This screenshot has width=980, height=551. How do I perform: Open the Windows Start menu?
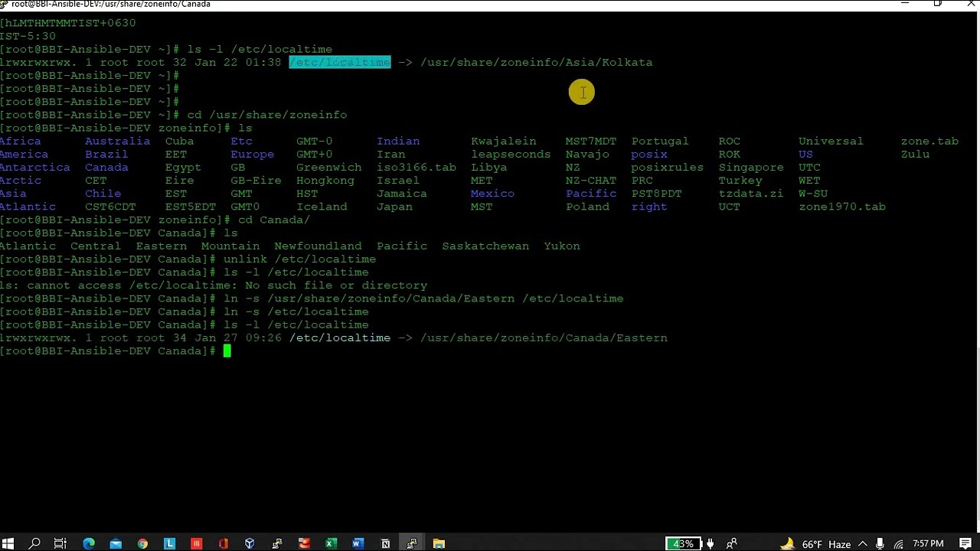coord(8,543)
